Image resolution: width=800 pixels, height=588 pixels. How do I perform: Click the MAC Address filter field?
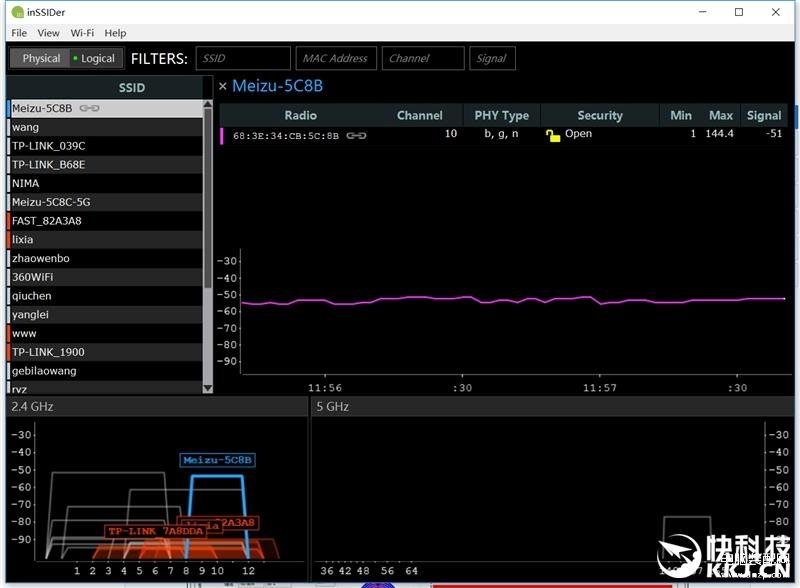click(336, 58)
